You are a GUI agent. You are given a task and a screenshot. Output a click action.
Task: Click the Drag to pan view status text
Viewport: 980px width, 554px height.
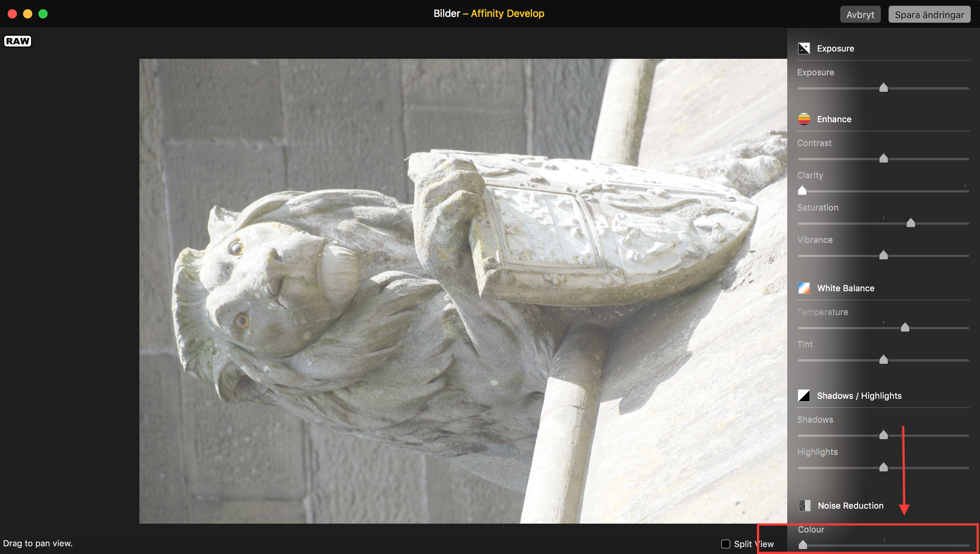38,543
